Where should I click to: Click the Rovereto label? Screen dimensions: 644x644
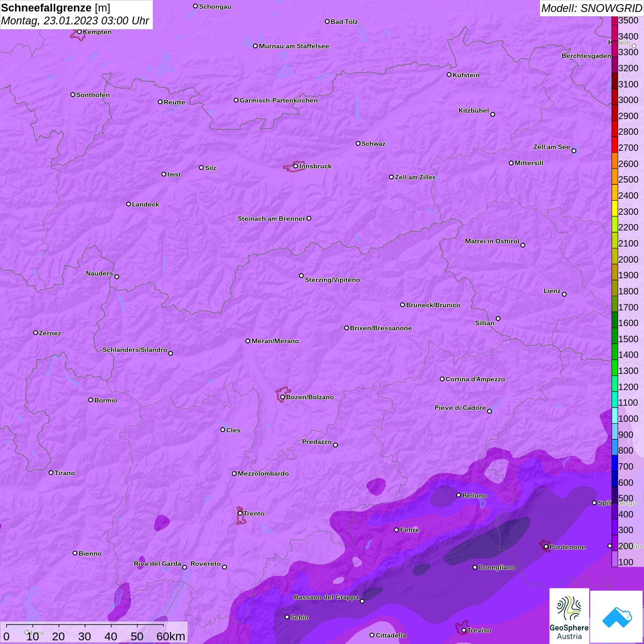(206, 563)
